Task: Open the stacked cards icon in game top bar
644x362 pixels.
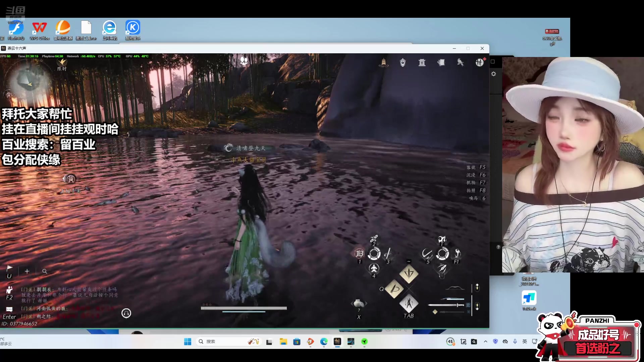Action: pos(441,62)
